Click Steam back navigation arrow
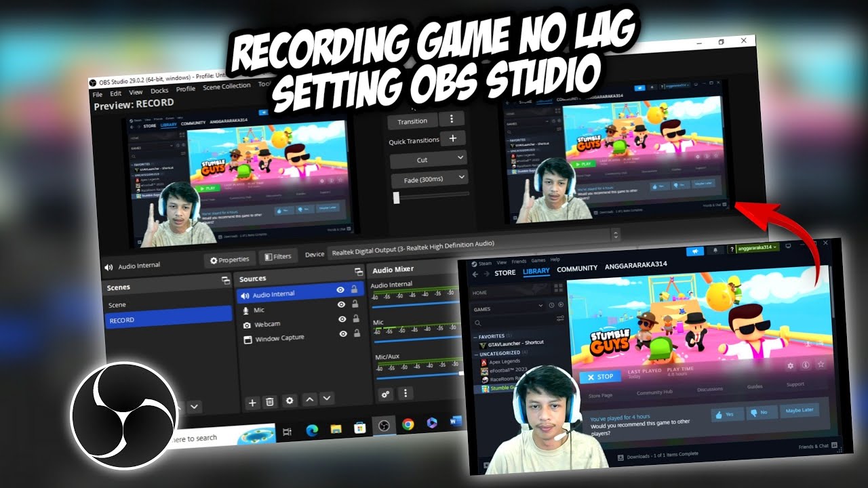Screen dimensions: 868x488 (x=475, y=274)
